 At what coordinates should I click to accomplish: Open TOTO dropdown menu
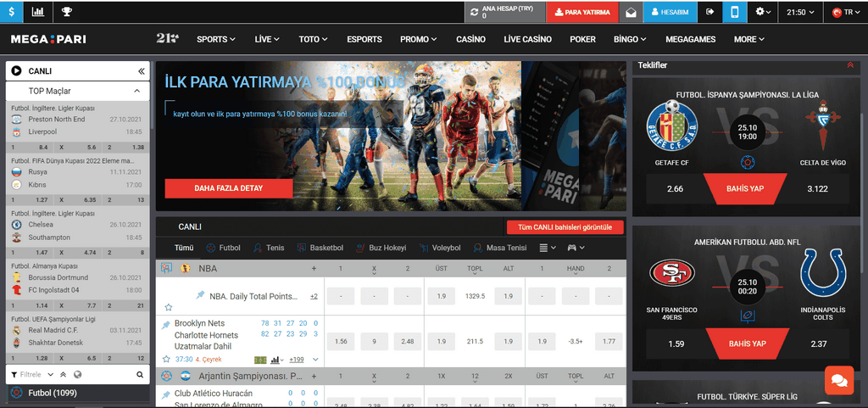tap(314, 39)
